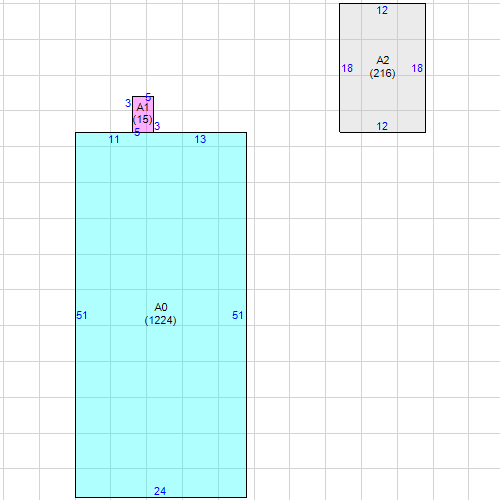Click the top 5 dimension above A1
The height and width of the screenshot is (500, 500).
pos(148,97)
